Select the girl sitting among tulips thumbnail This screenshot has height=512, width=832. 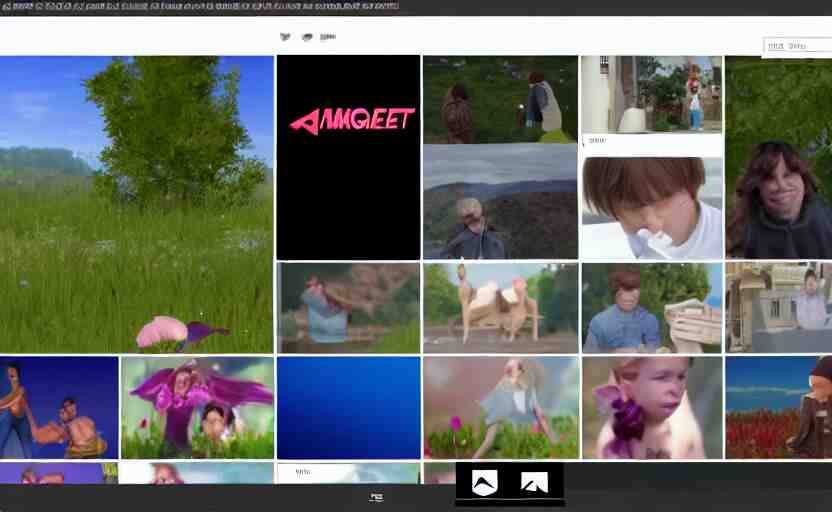(x=500, y=408)
